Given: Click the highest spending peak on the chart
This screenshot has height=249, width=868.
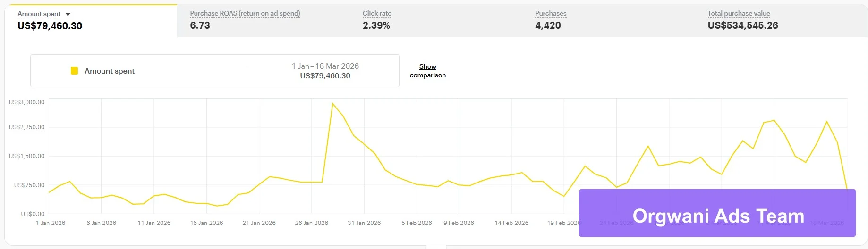Looking at the screenshot, I should point(332,103).
